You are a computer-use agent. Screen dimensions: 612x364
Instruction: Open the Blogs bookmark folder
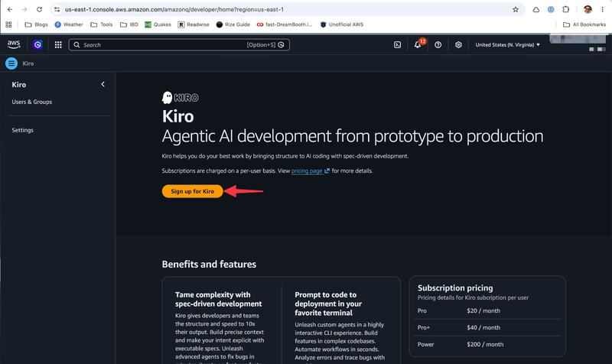coord(36,24)
